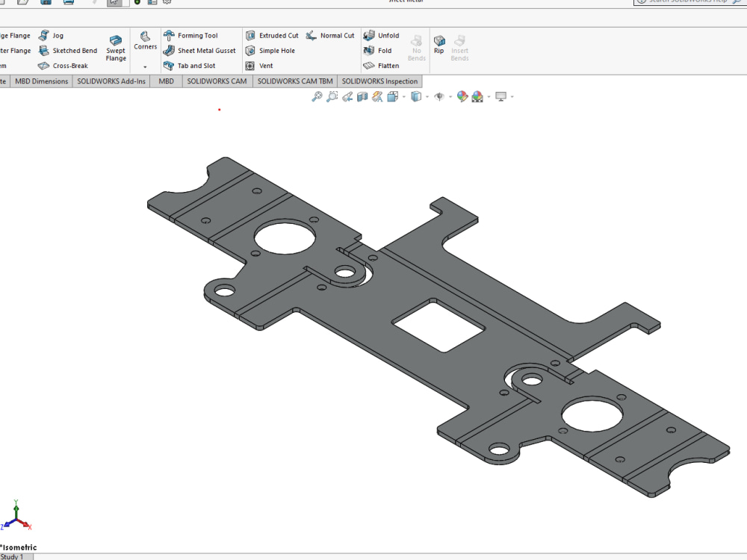The width and height of the screenshot is (747, 560).
Task: Toggle the Section View
Action: [362, 96]
